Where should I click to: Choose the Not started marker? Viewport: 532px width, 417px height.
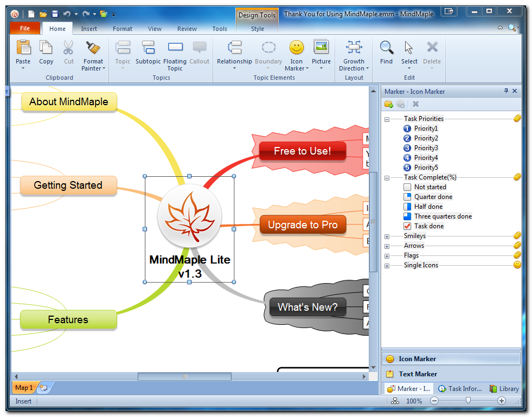click(425, 187)
